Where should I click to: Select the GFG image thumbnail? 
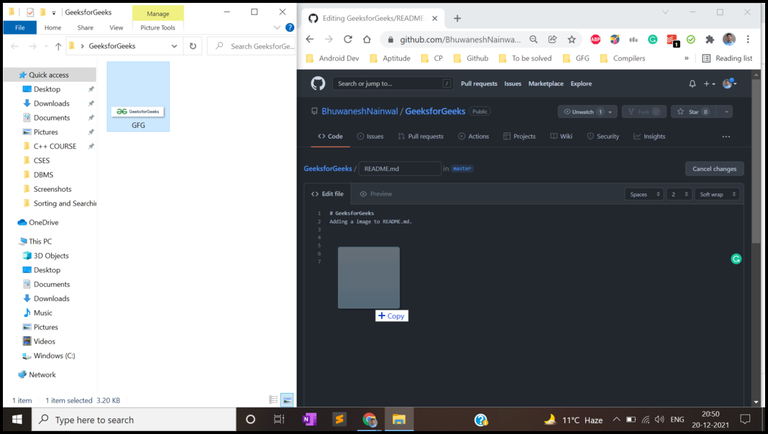(x=138, y=96)
